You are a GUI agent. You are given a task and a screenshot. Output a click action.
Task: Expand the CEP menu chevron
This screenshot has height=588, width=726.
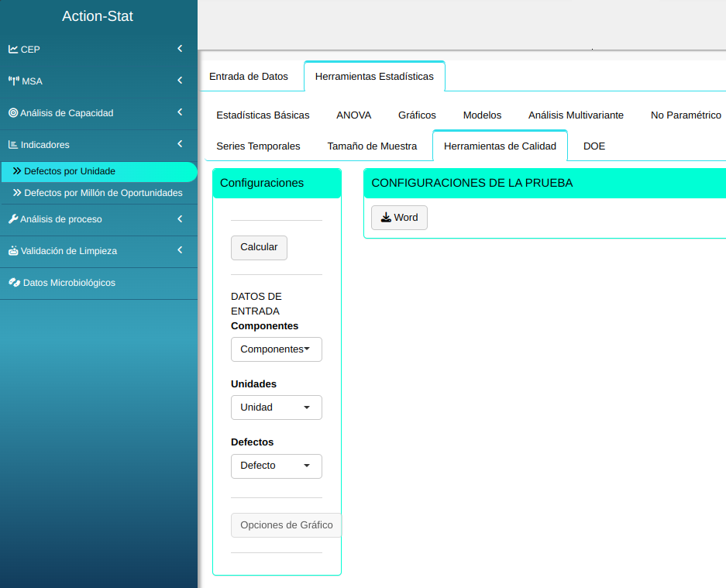coord(180,49)
